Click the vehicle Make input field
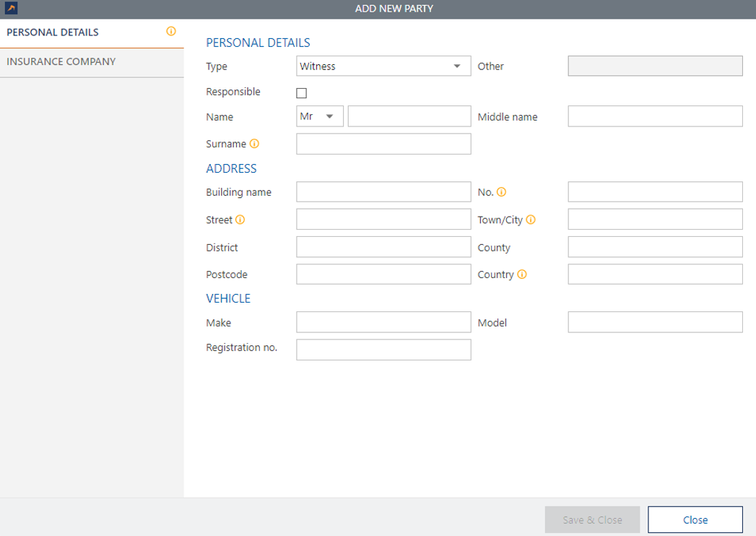This screenshot has height=536, width=756. [x=383, y=322]
